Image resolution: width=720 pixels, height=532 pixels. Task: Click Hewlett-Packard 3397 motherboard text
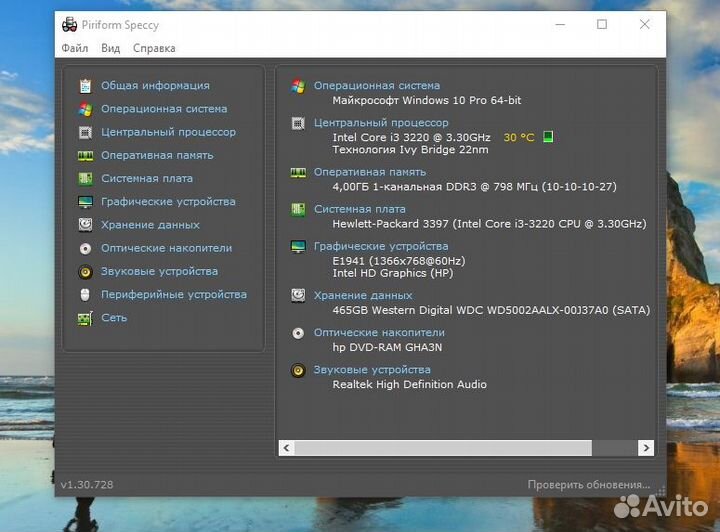pos(489,224)
